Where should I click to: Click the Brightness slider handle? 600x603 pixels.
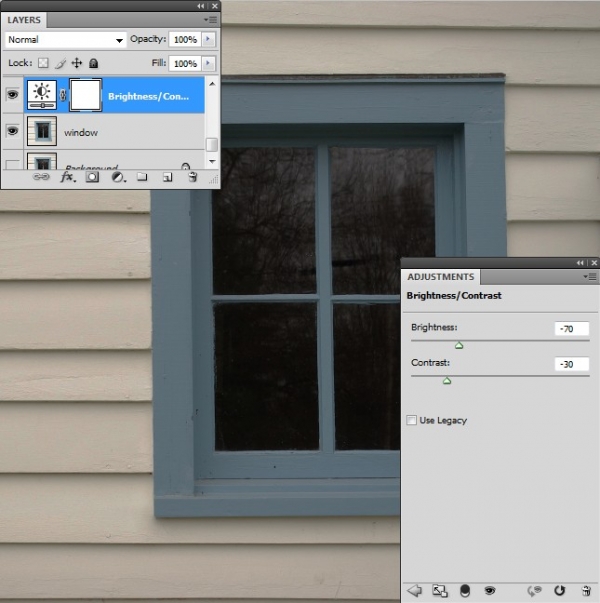tap(459, 345)
